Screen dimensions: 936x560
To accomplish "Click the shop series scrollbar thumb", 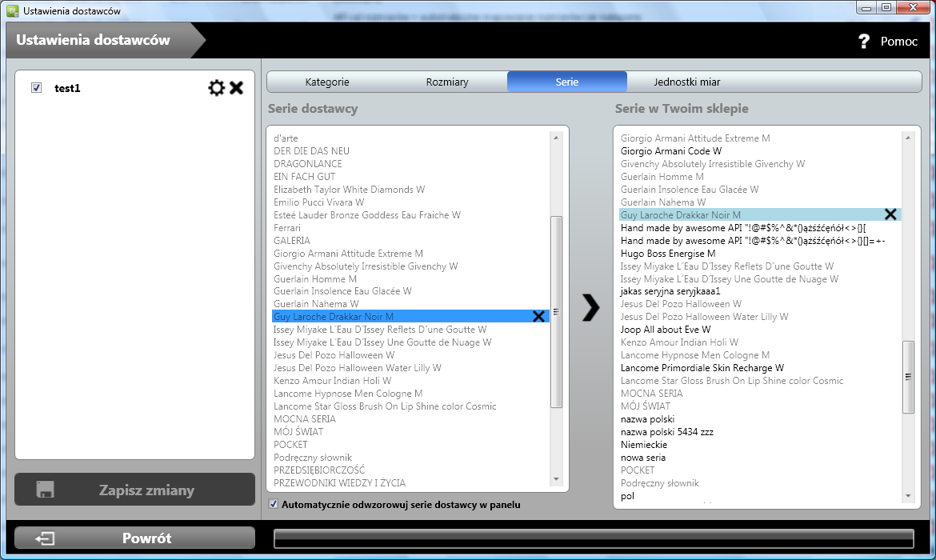I will pyautogui.click(x=908, y=377).
